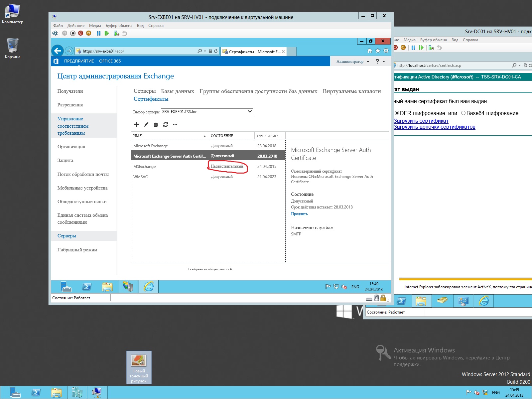Open Действие menu in Srv-EXBE01 window
This screenshot has width=532, height=399.
[x=76, y=26]
